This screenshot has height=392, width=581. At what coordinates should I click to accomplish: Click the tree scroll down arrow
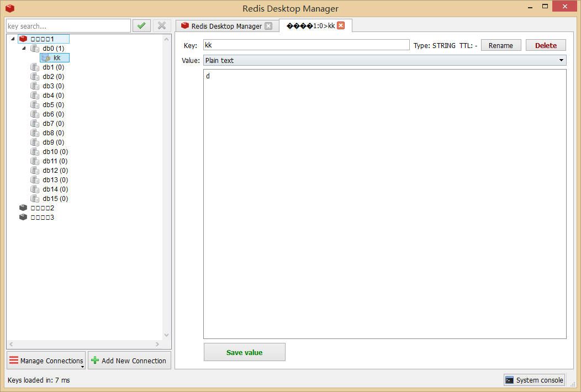[167, 335]
